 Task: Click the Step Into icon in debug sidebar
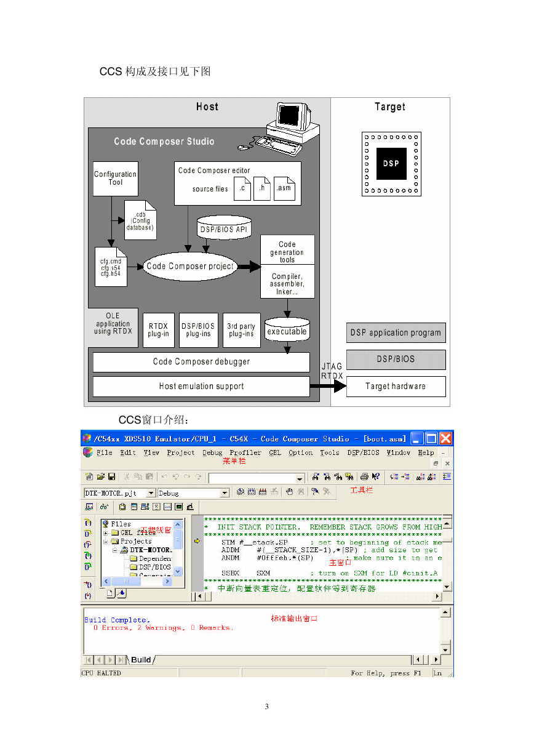click(x=88, y=523)
